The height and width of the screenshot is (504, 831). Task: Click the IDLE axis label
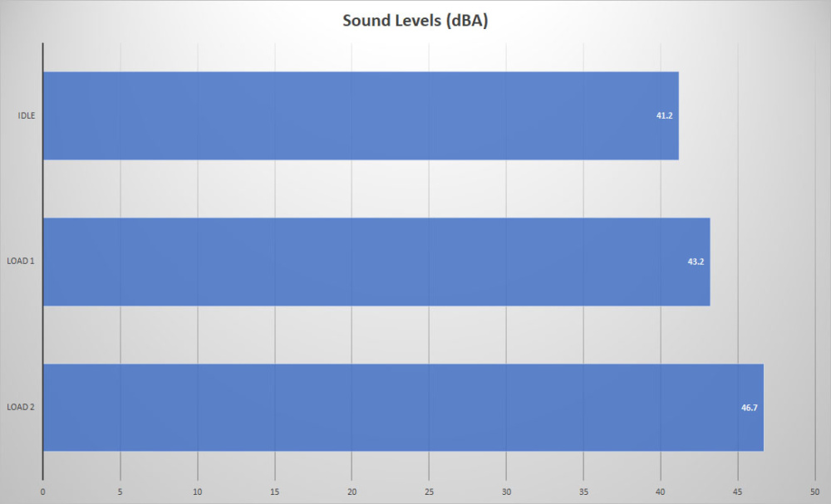tap(27, 115)
